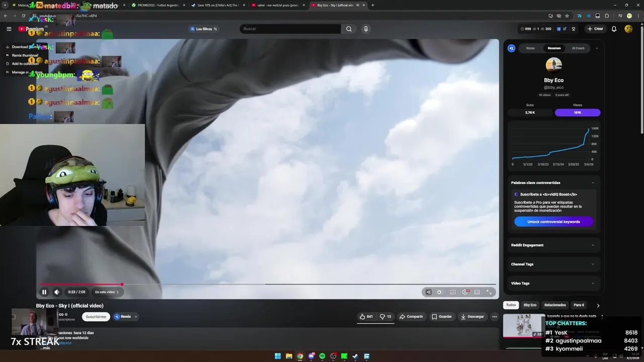The width and height of the screenshot is (644, 362).
Task: Dislike the video showing 13
Action: (x=385, y=317)
